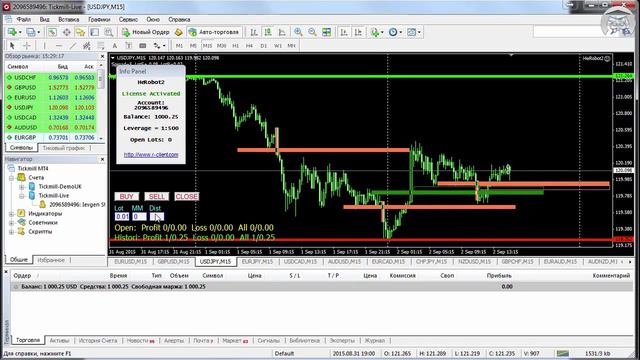Switch chart to line chart icon
The height and width of the screenshot is (360, 640).
tap(282, 32)
